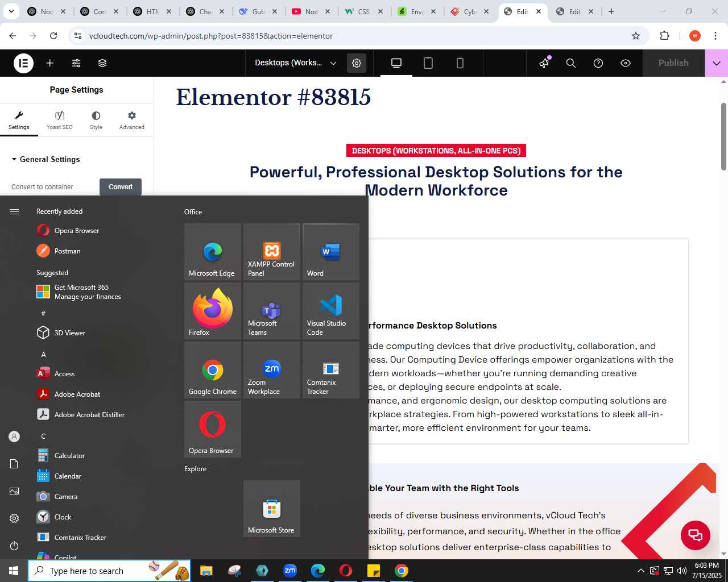
Task: Open Zoom Workplace tile
Action: coord(272,370)
